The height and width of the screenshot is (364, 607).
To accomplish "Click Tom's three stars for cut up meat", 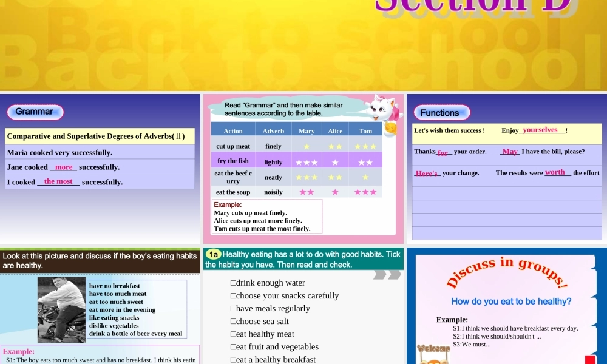I will pyautogui.click(x=365, y=146).
